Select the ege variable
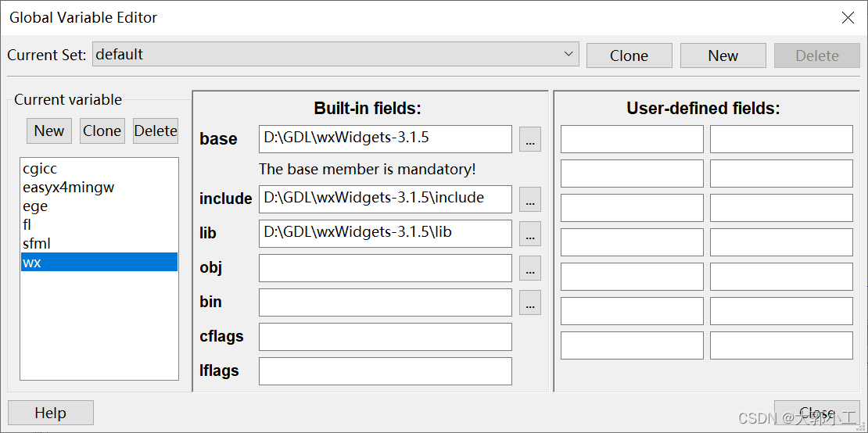This screenshot has height=433, width=868. [99, 206]
